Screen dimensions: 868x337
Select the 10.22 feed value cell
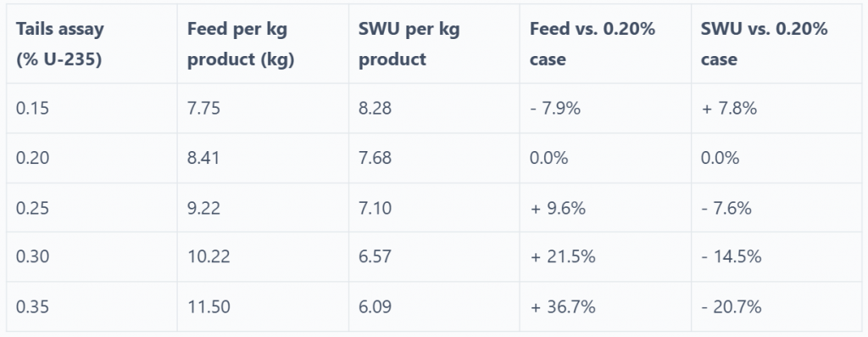(263, 256)
